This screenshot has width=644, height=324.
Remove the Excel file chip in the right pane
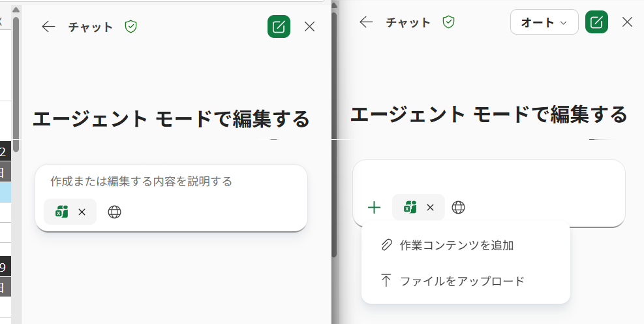[x=430, y=208]
